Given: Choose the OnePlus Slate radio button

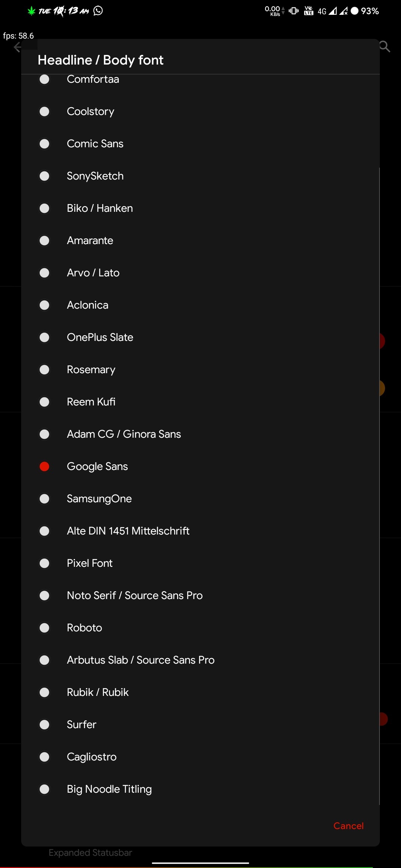Looking at the screenshot, I should point(45,337).
